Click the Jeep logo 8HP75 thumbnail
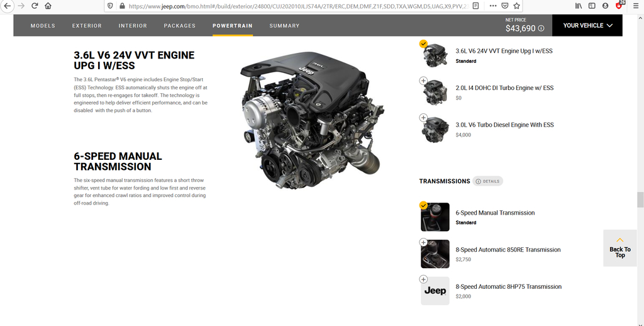644x326 pixels. [x=435, y=291]
